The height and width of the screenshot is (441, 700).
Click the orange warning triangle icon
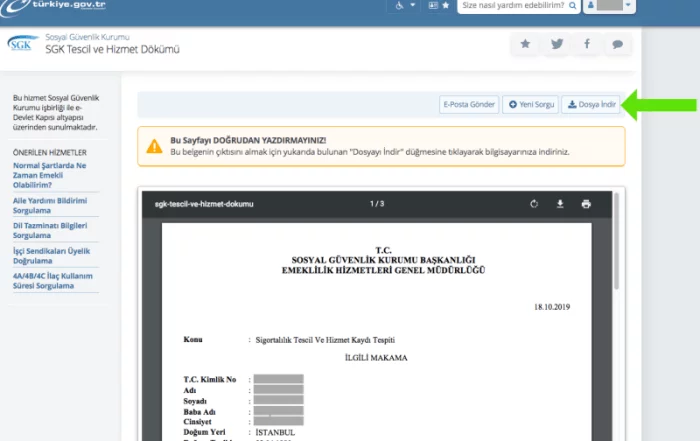(x=154, y=146)
